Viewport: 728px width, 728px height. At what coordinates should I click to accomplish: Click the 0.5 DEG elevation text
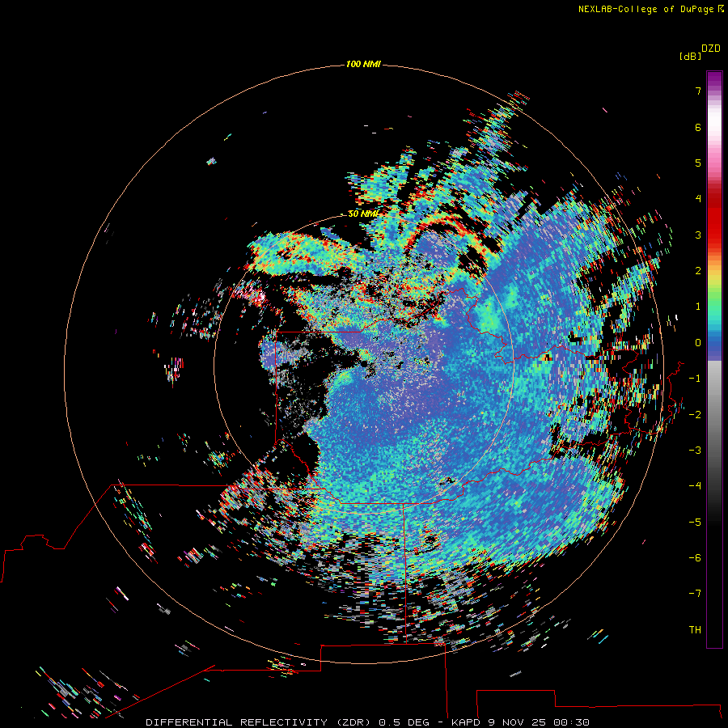click(404, 722)
